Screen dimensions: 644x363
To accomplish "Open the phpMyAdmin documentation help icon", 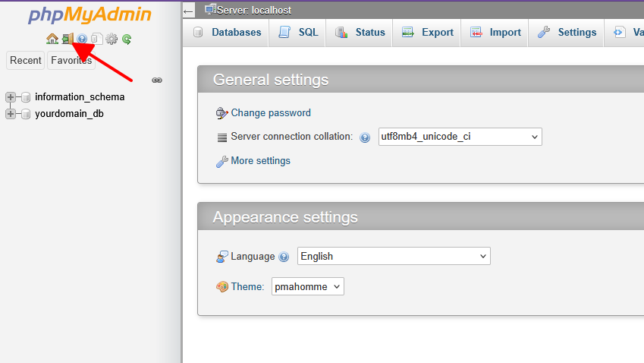I will point(82,39).
